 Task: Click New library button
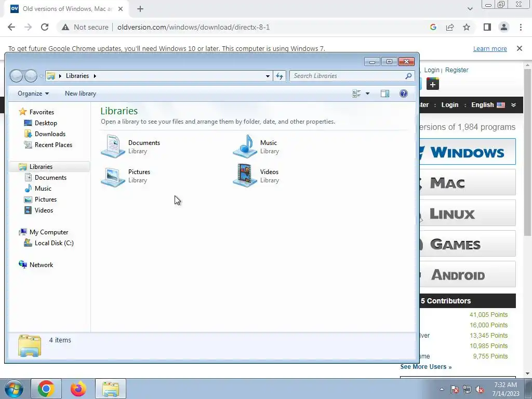coord(81,94)
